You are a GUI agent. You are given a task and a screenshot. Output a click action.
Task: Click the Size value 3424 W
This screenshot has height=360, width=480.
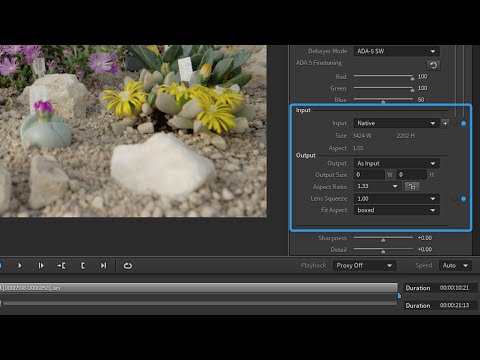(x=362, y=136)
